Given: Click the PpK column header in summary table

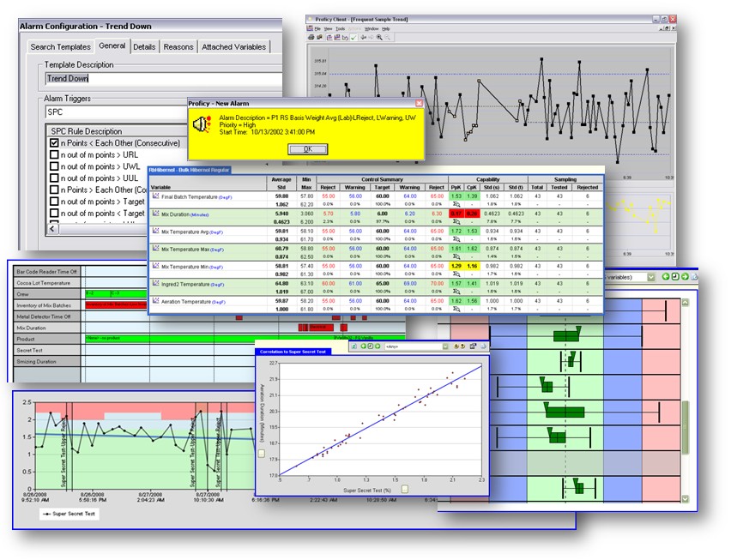Looking at the screenshot, I should [456, 187].
